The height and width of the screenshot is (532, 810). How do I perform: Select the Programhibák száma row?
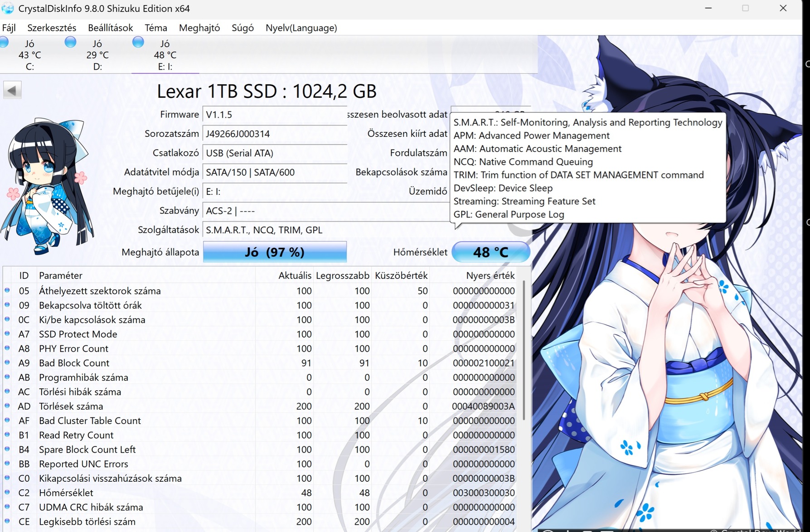(x=260, y=377)
